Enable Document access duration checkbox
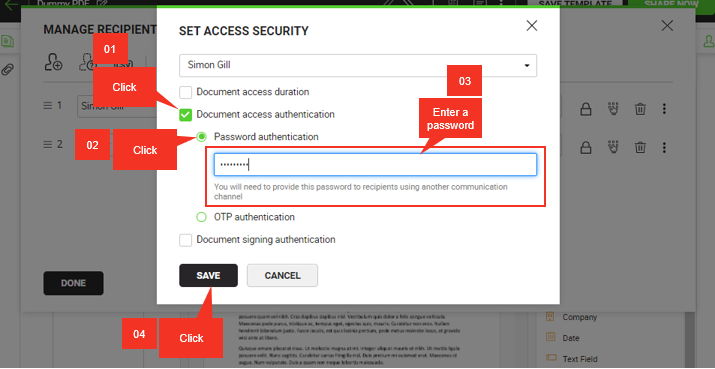 [x=185, y=93]
